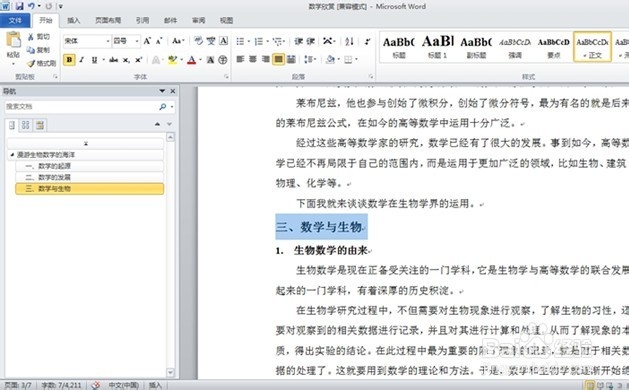629x390 pixels.
Task: Collapse the top heading in navigation tree
Action: [12, 154]
